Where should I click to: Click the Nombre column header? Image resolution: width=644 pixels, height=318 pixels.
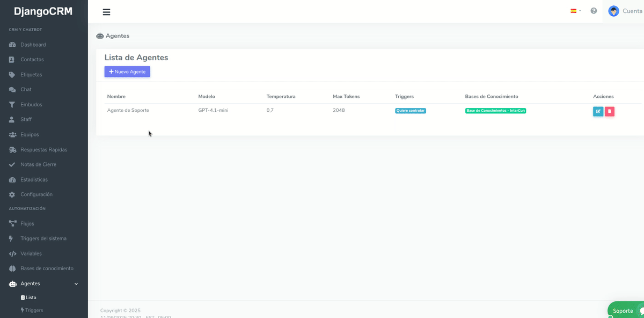[x=116, y=97]
